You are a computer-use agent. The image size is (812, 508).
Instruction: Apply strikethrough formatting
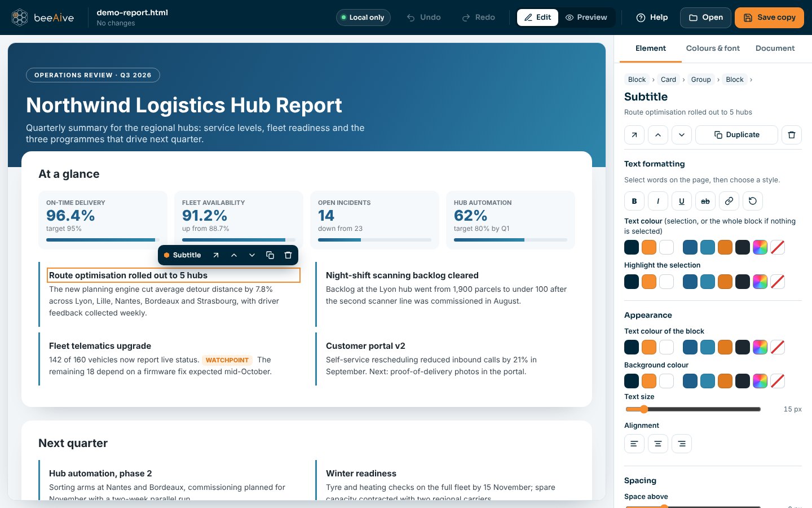(x=705, y=201)
